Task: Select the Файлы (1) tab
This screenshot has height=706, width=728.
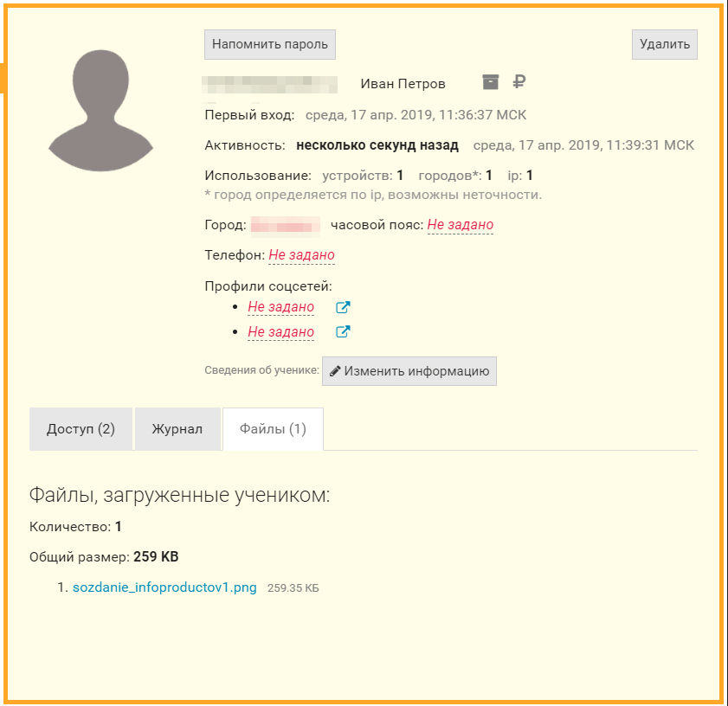Action: pos(273,429)
